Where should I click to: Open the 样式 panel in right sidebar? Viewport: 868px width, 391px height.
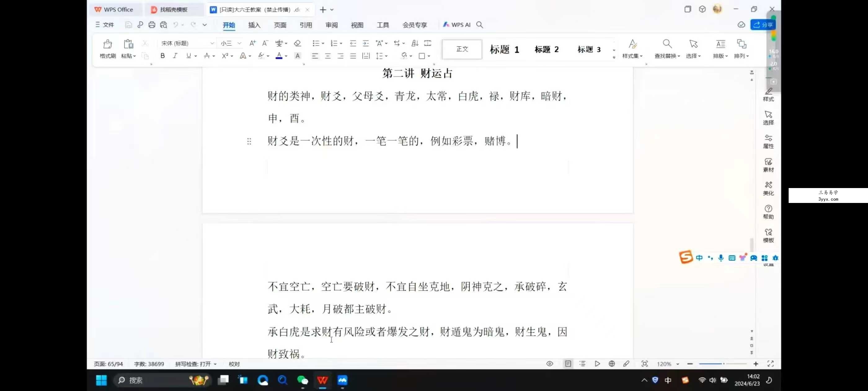coord(768,95)
